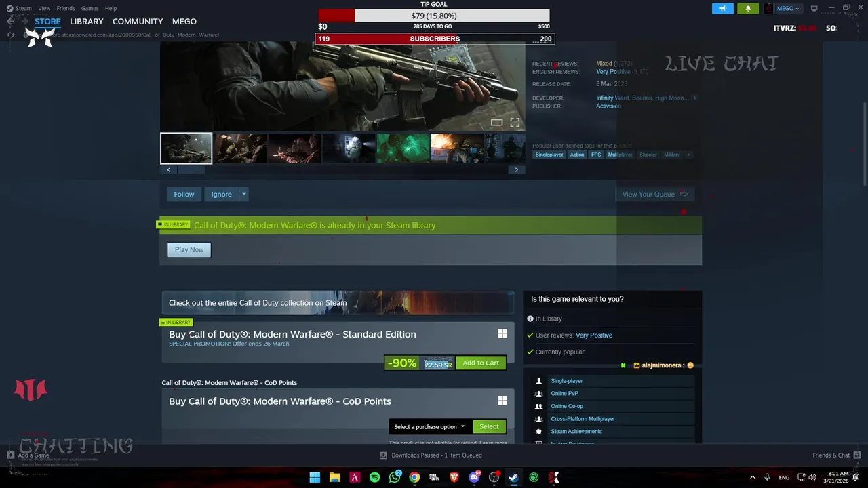This screenshot has height=488, width=868.
Task: Add a tag with the plus button
Action: point(688,155)
